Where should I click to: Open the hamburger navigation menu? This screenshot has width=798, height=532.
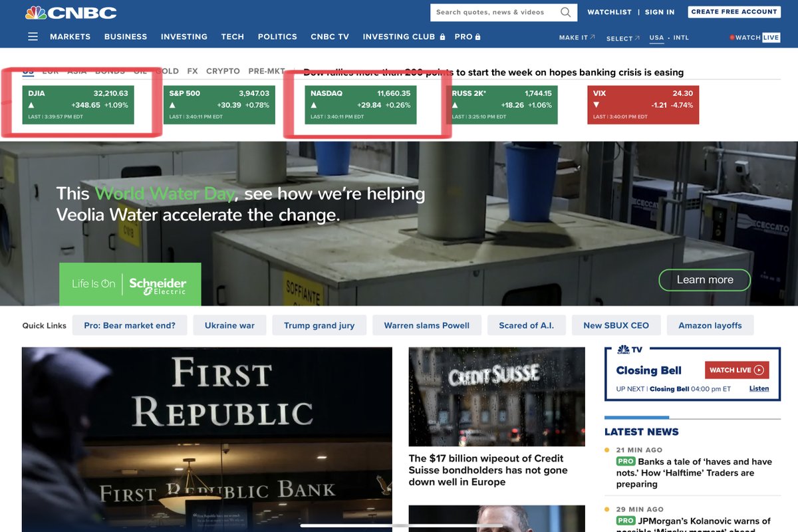(33, 37)
